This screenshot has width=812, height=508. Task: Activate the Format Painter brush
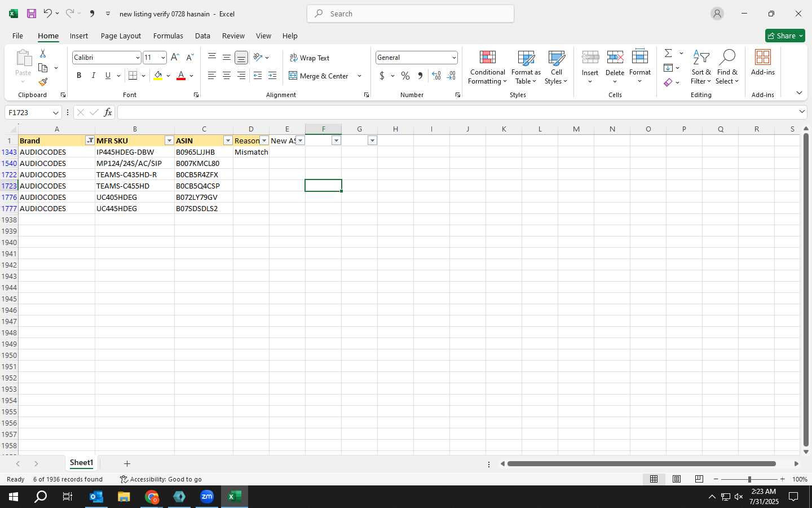point(43,82)
